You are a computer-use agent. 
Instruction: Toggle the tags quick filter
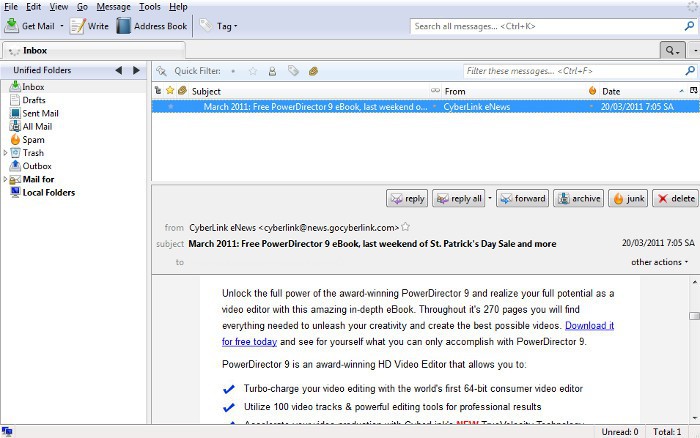(x=293, y=71)
